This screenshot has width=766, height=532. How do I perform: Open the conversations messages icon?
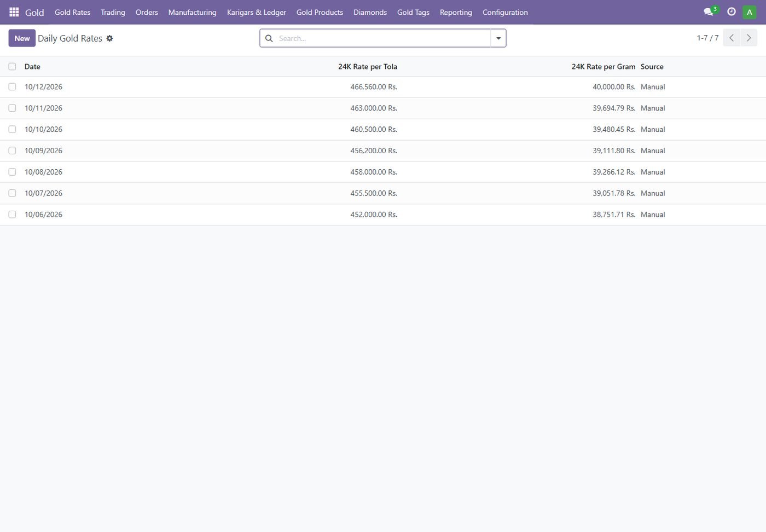[x=709, y=12]
